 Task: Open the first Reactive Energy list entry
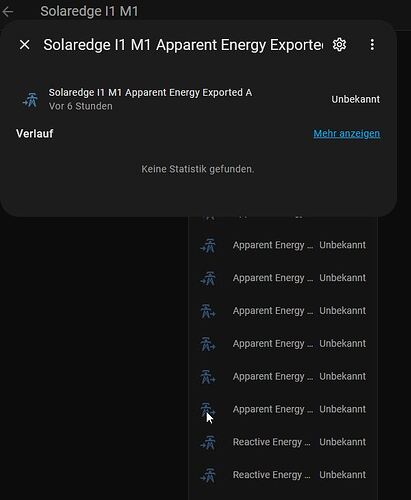283,442
